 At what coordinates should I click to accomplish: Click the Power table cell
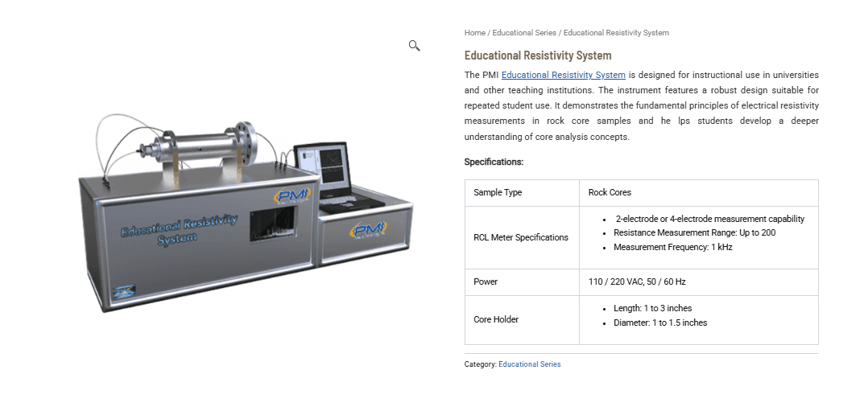click(x=522, y=282)
